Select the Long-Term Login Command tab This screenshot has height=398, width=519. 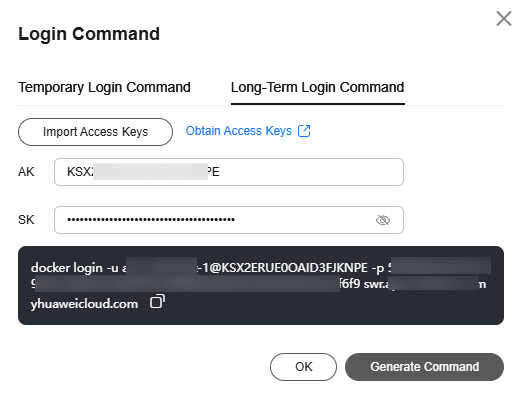tap(318, 87)
